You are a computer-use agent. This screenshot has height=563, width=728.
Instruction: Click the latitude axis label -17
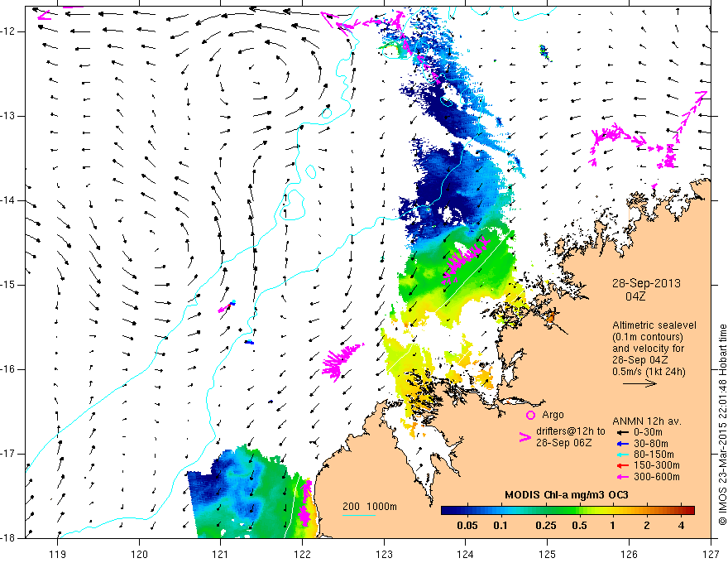tap(9, 454)
